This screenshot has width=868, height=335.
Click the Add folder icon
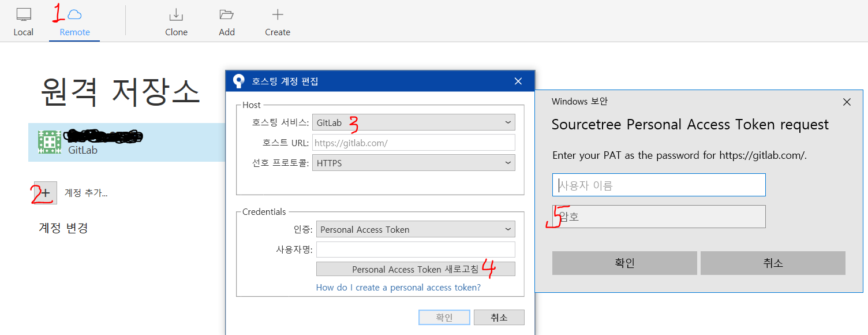(227, 15)
